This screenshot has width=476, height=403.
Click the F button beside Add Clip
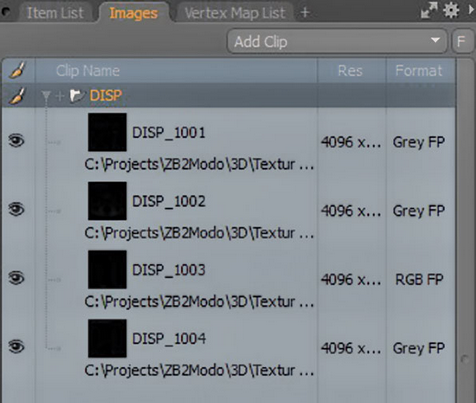click(462, 41)
